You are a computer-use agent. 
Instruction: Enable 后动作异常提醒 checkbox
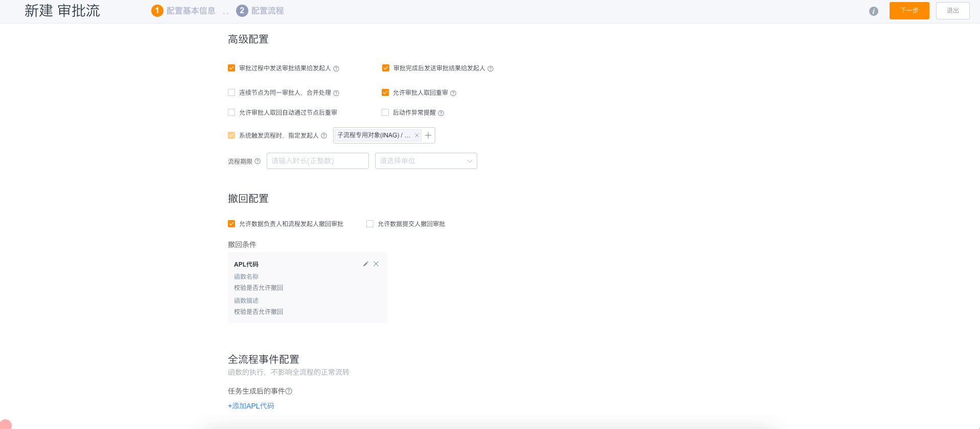[x=385, y=112]
